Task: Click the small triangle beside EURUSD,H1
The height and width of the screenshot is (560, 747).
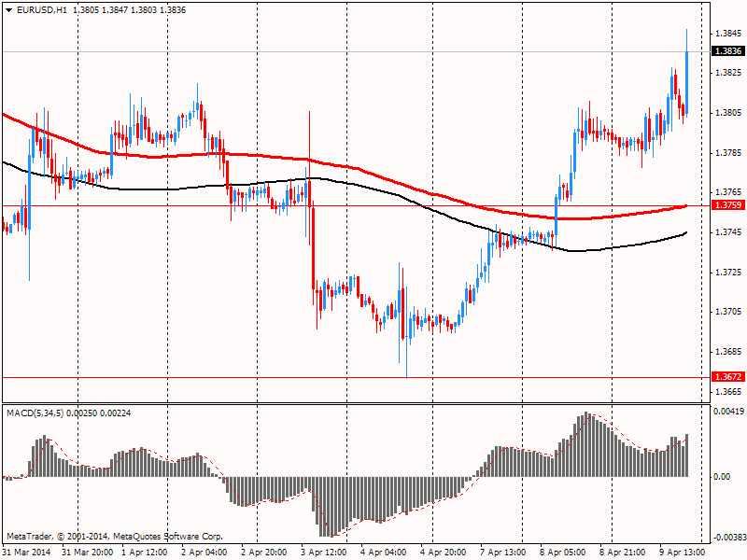Action: pyautogui.click(x=9, y=10)
